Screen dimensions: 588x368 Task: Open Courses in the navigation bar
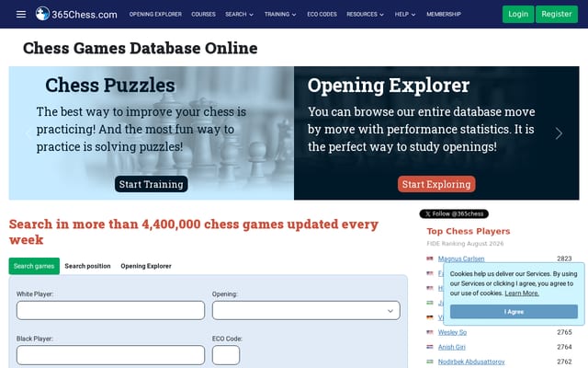click(x=203, y=15)
